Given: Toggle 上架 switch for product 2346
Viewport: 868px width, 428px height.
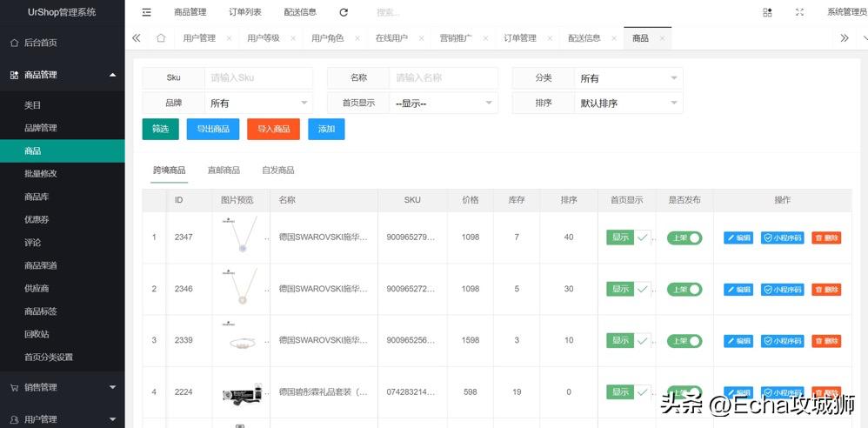Looking at the screenshot, I should pyautogui.click(x=684, y=289).
